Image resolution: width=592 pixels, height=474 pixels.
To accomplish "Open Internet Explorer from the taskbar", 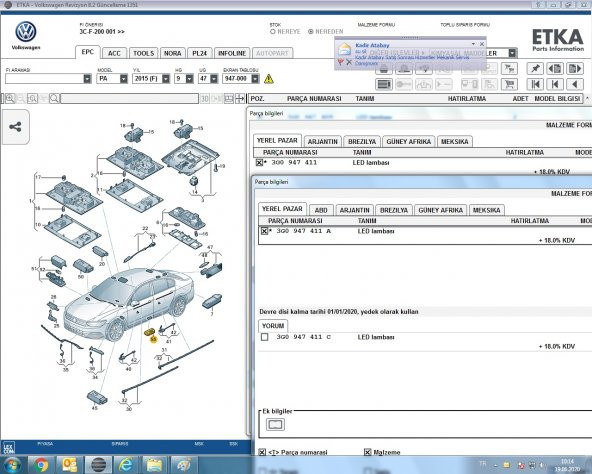I will [126, 465].
